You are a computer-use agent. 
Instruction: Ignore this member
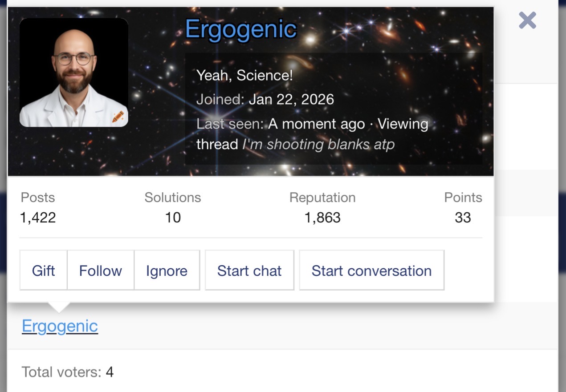167,271
